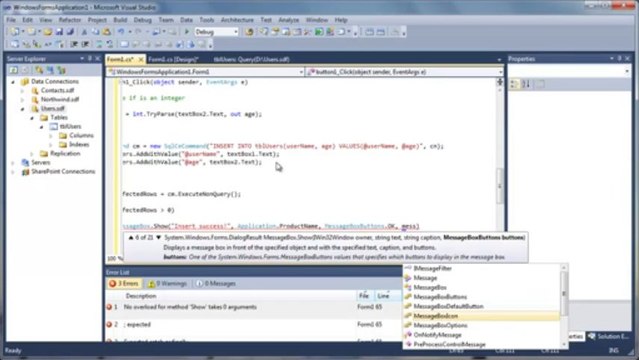Click the Categorized icon in Properties panel

click(x=514, y=84)
